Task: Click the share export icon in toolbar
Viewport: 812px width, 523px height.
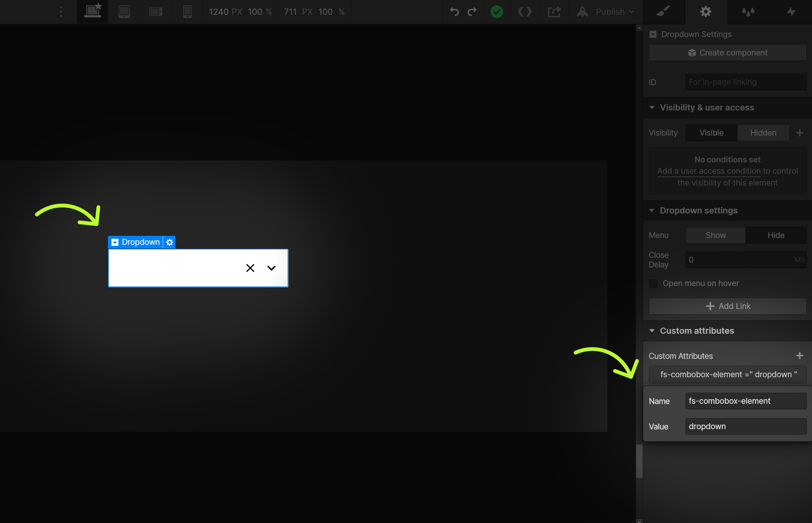Action: (554, 12)
